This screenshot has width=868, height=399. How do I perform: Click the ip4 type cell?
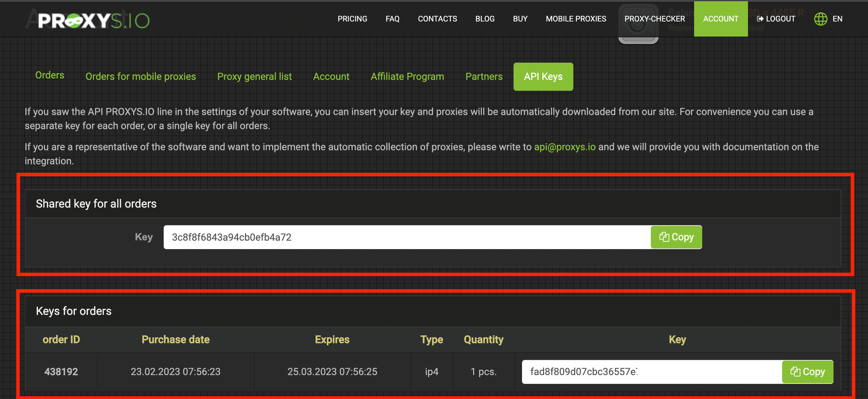click(432, 372)
